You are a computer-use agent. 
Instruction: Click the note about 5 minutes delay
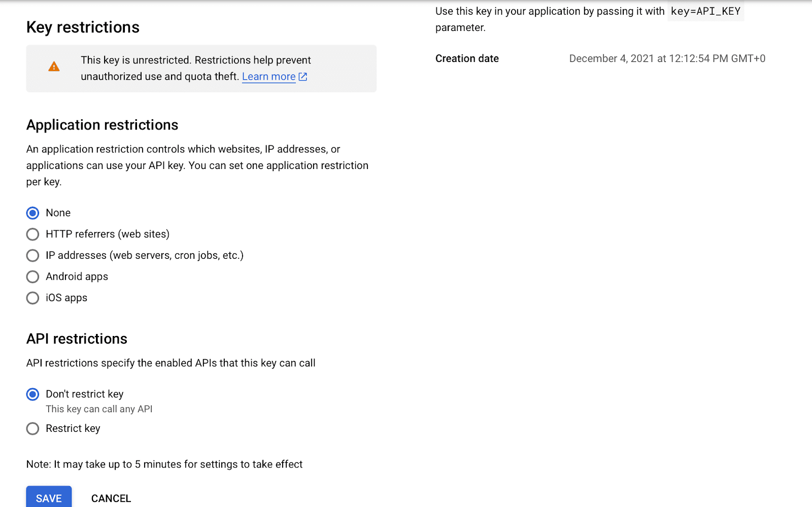pyautogui.click(x=164, y=464)
